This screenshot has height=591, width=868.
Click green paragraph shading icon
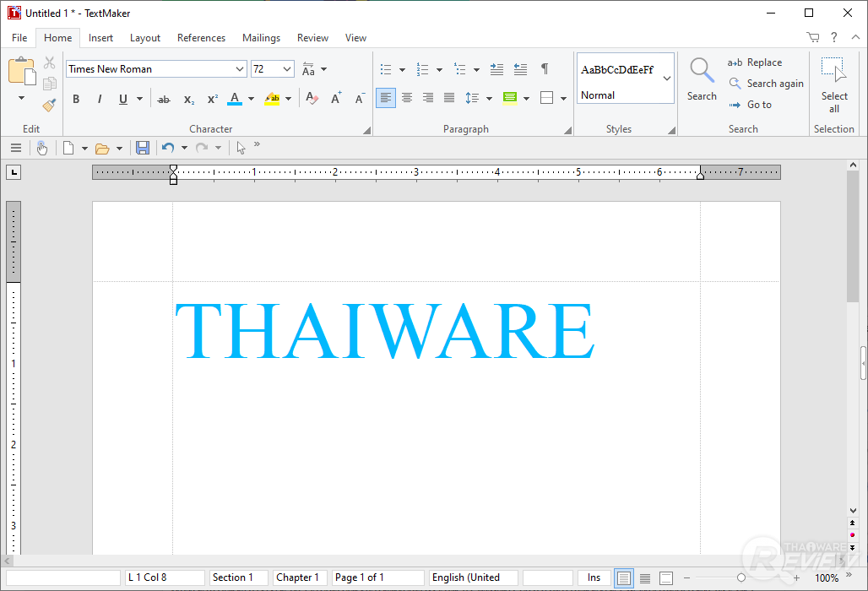(x=510, y=98)
